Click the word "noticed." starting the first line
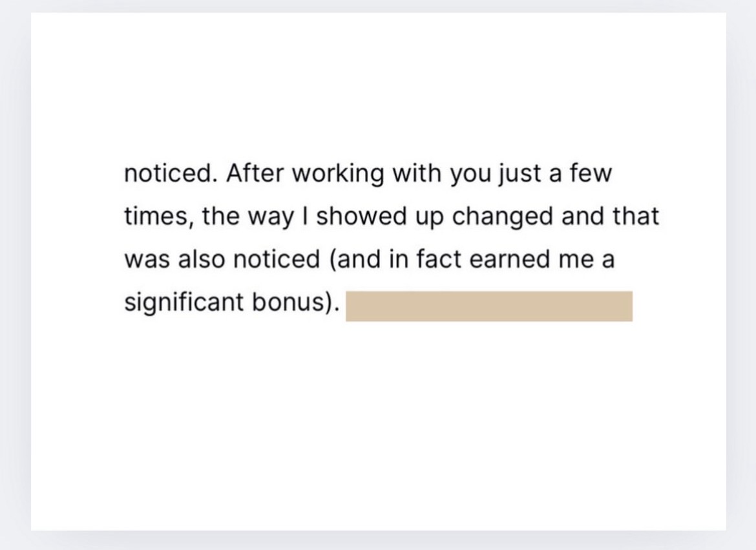756x550 pixels. pyautogui.click(x=170, y=174)
